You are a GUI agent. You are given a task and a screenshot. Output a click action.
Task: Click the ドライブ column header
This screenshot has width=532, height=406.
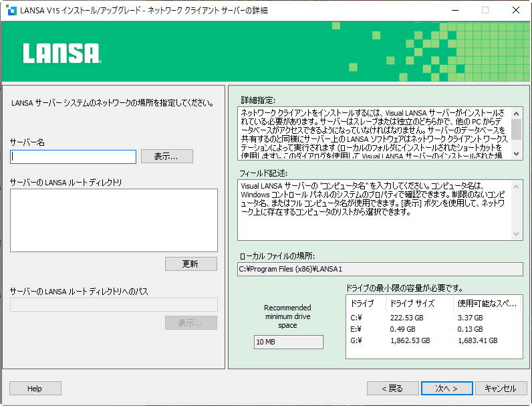click(366, 304)
